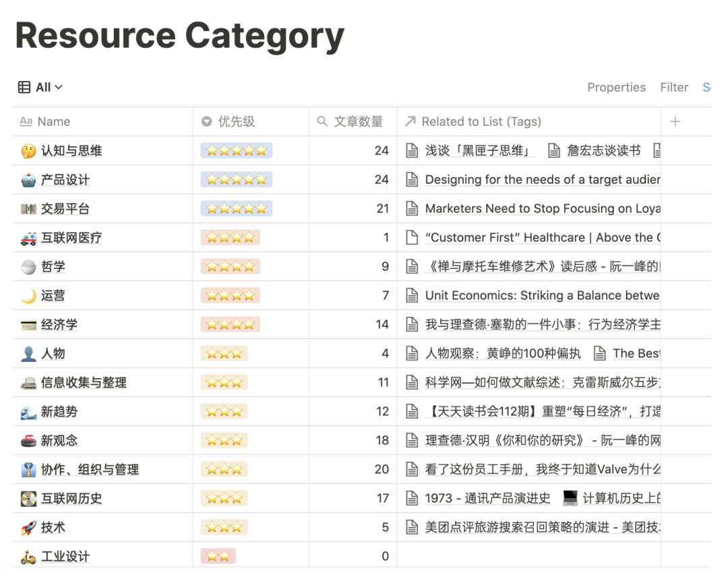Click the table view icon beside All
Screen dimensions: 728x581
tap(24, 88)
